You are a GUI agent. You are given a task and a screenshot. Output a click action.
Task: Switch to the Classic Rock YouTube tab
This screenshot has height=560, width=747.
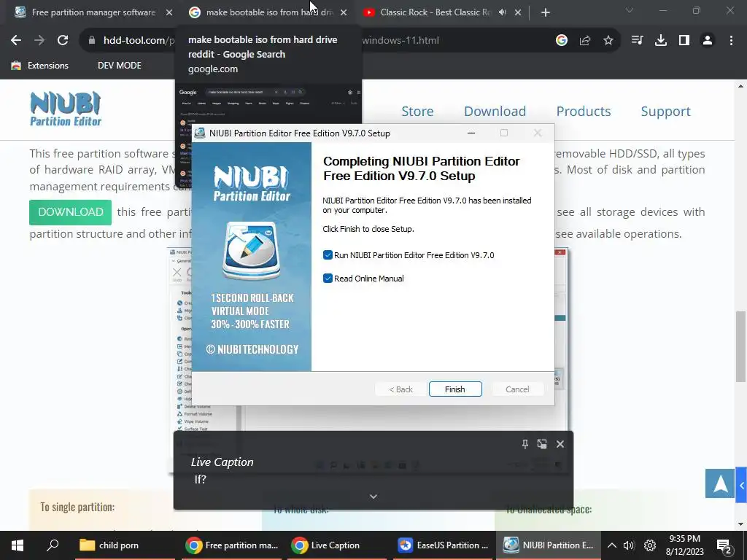pyautogui.click(x=429, y=12)
